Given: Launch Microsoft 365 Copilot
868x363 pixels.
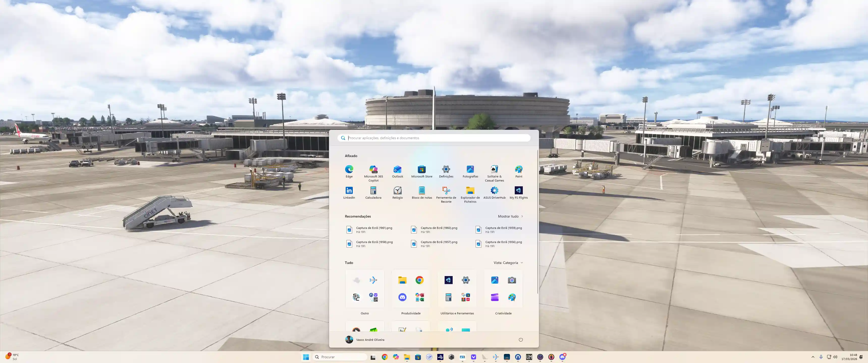Looking at the screenshot, I should (x=373, y=173).
